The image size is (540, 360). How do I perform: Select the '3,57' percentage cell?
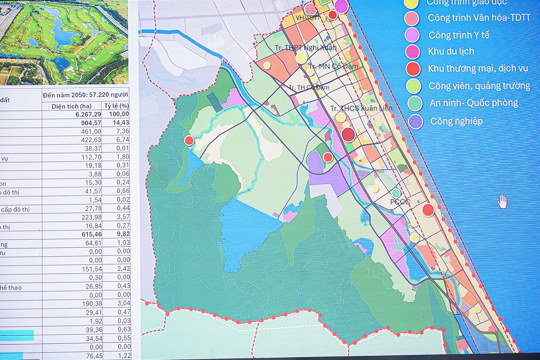click(x=123, y=216)
